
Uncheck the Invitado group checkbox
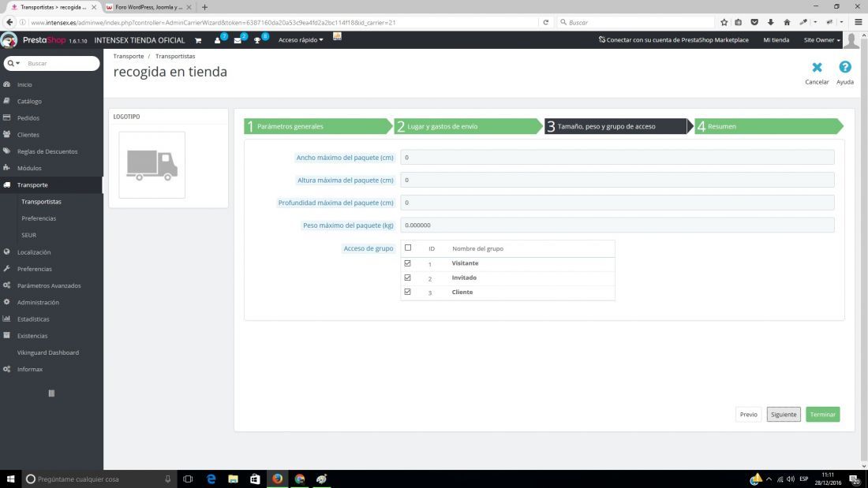coord(408,278)
